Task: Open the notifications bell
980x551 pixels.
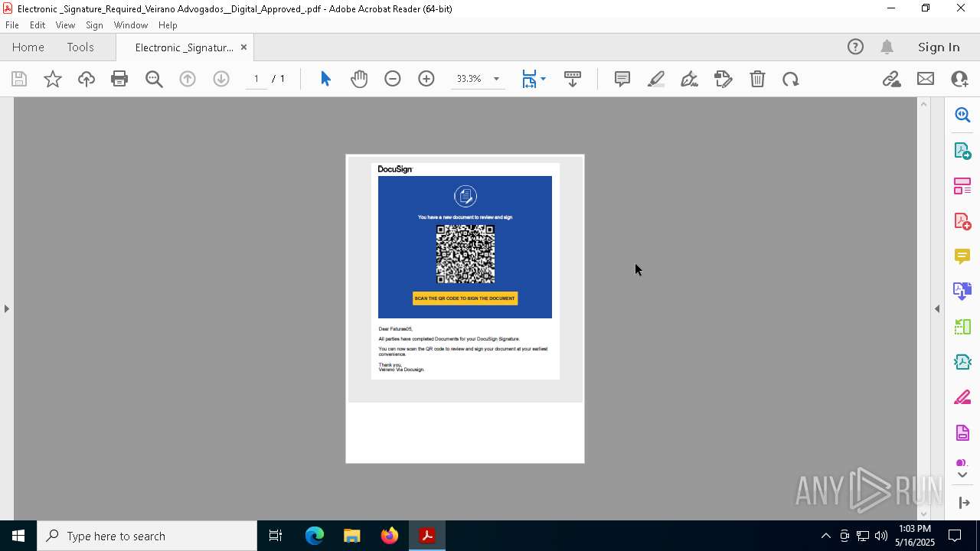Action: click(x=887, y=47)
